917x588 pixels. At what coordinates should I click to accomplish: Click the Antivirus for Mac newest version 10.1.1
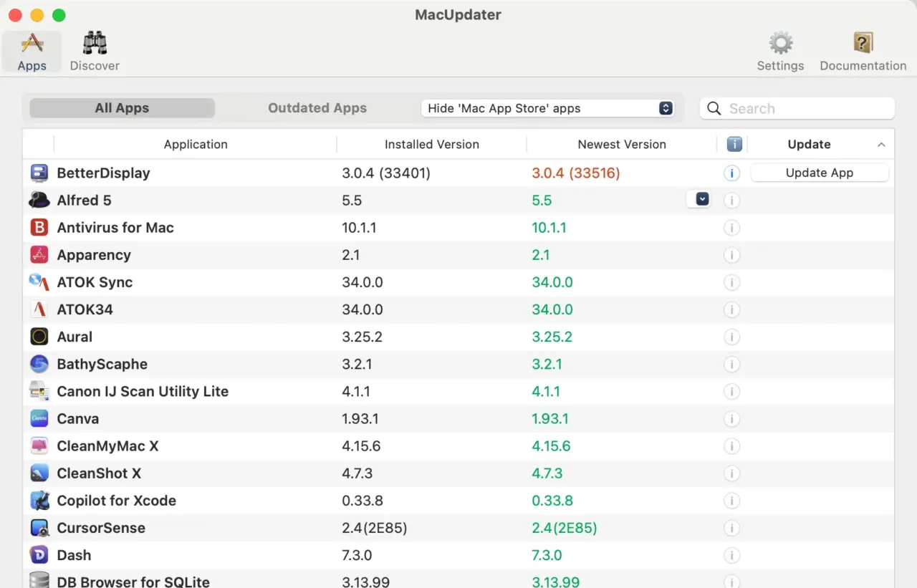pos(549,228)
